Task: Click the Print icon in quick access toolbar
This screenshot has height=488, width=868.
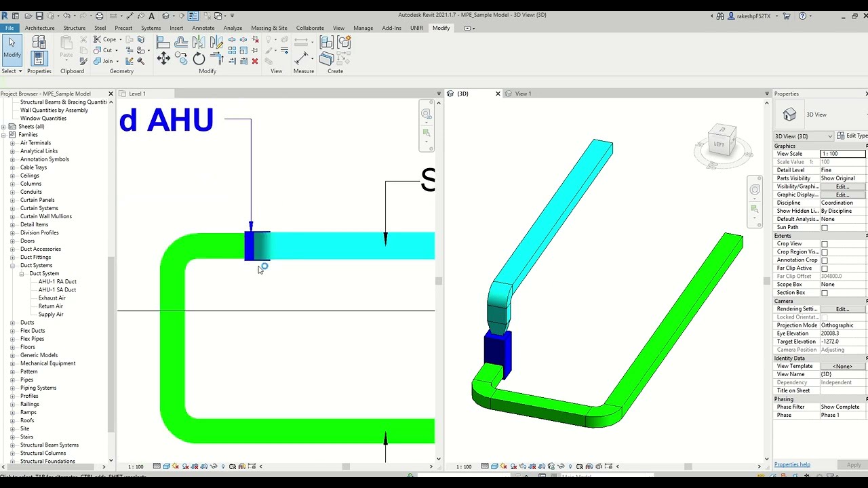Action: point(99,16)
